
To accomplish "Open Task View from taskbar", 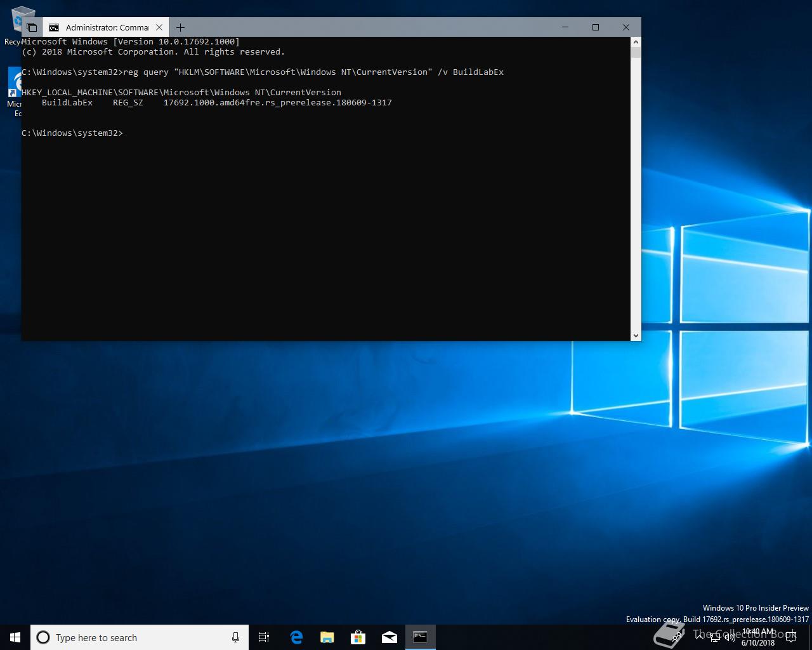I will tap(264, 637).
